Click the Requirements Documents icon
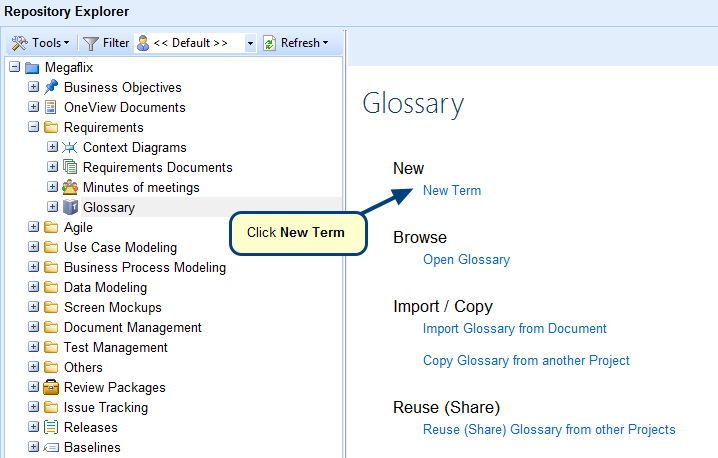Screen dimensions: 718x458 [x=70, y=167]
